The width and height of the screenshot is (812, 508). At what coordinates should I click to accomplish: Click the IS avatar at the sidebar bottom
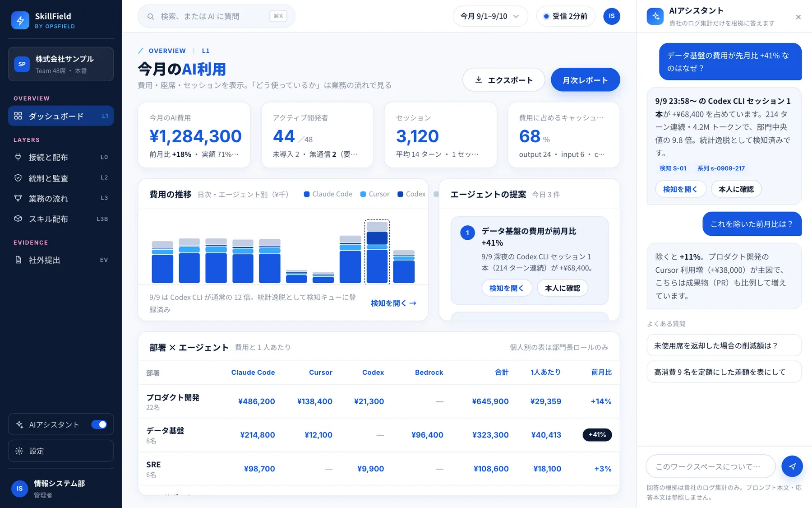point(19,489)
